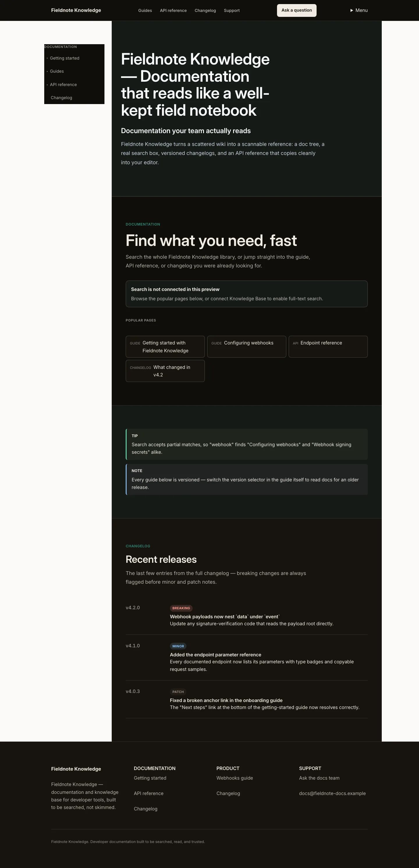This screenshot has width=419, height=868.
Task: Click 'Fixed a broken anchor link' entry title
Action: [x=226, y=700]
